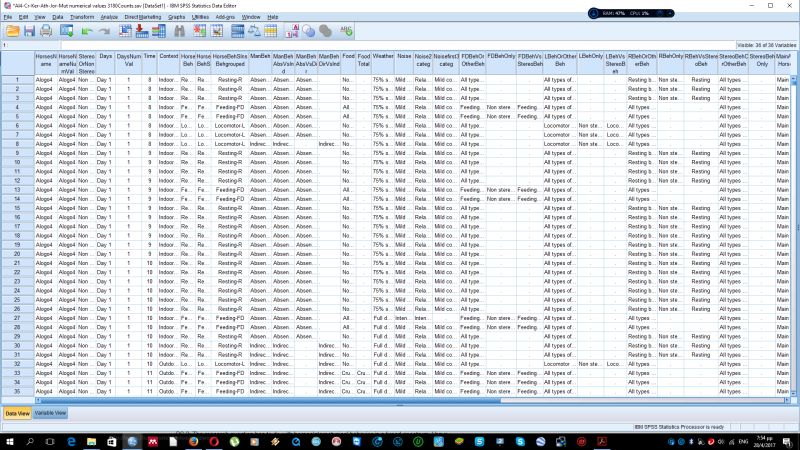
Task: Select the LBehOnly column header
Action: [x=591, y=63]
